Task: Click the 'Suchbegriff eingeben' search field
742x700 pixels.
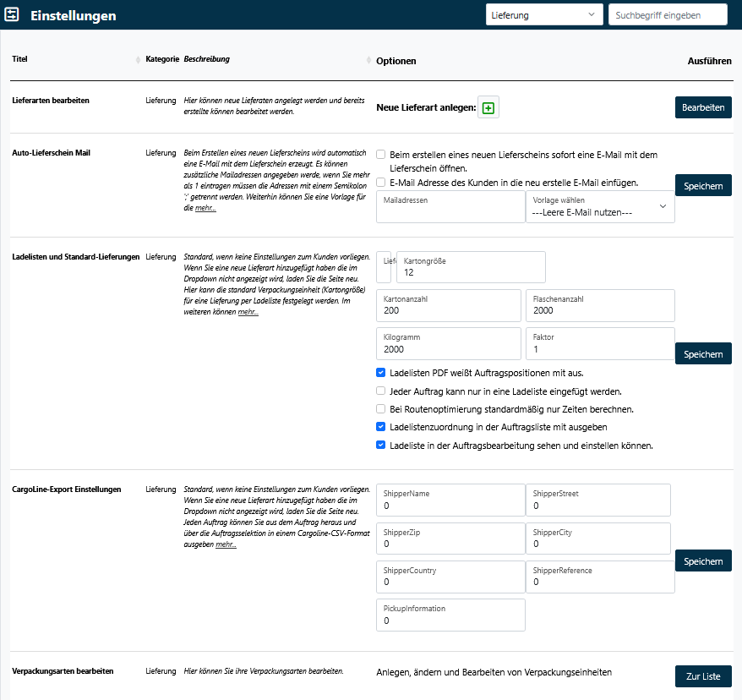Action: pos(667,15)
